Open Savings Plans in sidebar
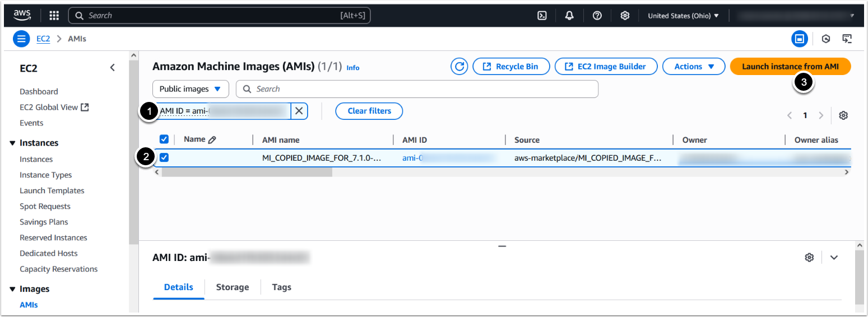 44,222
